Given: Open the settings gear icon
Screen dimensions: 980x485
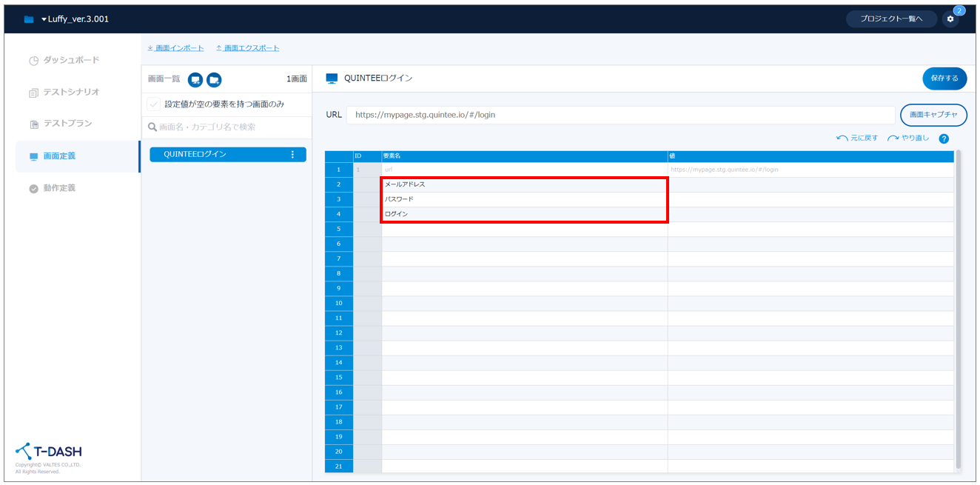Looking at the screenshot, I should click(x=950, y=19).
